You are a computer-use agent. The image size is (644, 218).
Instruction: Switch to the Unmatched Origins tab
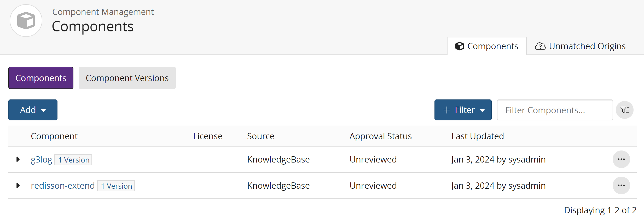[x=587, y=46]
